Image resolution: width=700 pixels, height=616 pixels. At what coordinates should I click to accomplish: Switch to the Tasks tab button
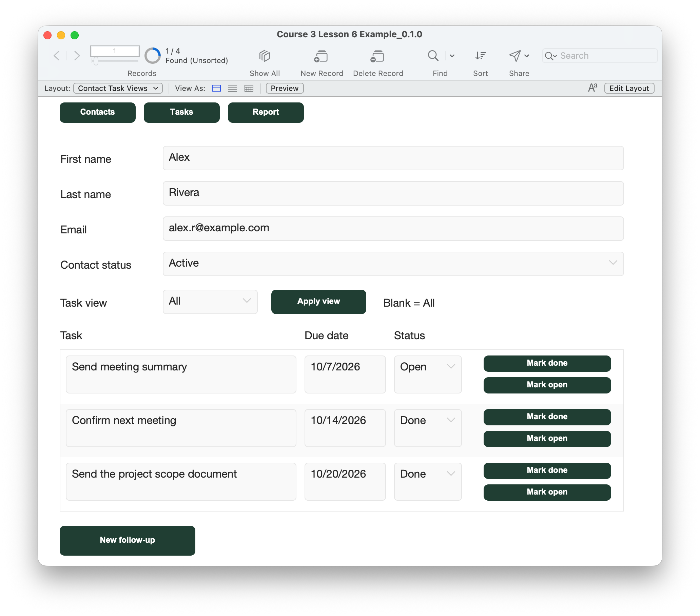tap(181, 112)
